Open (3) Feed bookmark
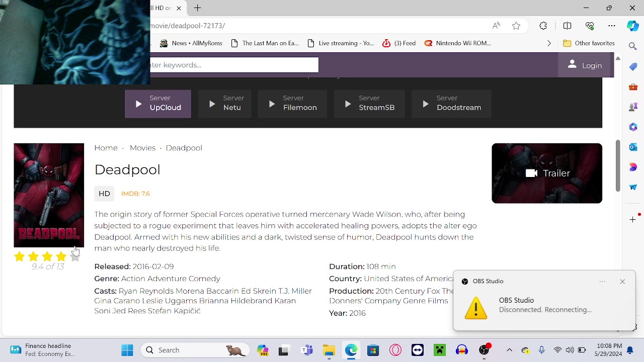Viewport: 644px width, 362px height. pos(399,43)
